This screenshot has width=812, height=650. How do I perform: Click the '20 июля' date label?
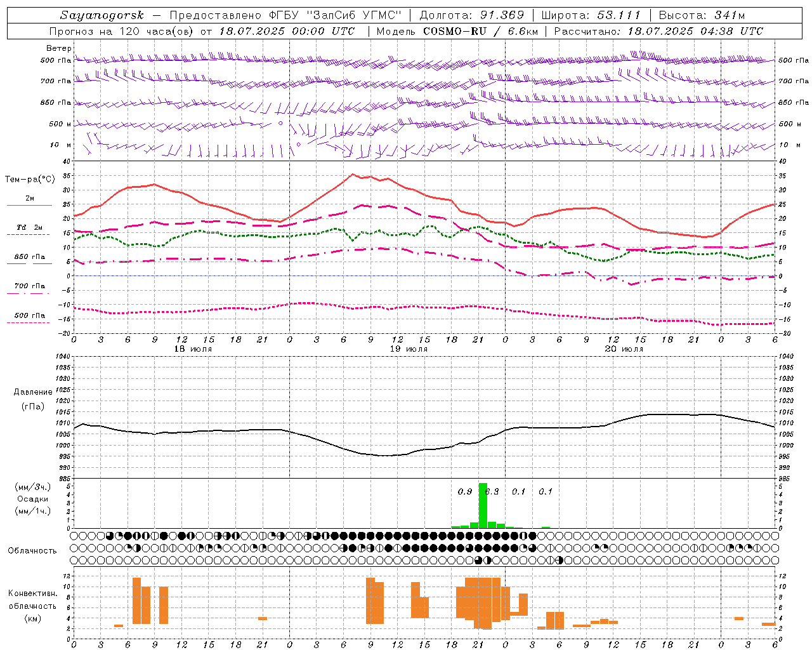click(624, 349)
